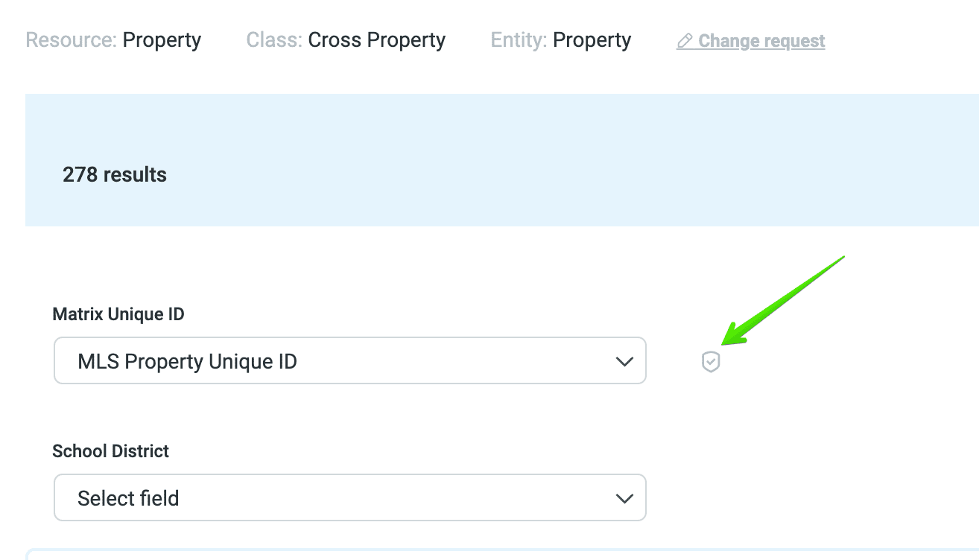Screen dimensions: 979x560
Task: Open the School District dropdown
Action: click(x=349, y=497)
